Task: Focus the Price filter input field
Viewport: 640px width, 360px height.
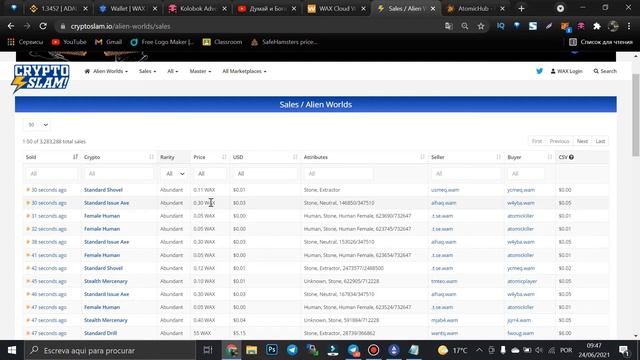Action: pyautogui.click(x=210, y=174)
